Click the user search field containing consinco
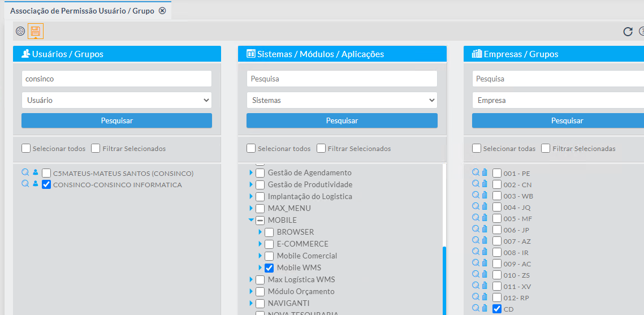Screen dimensions: 644x315 click(x=116, y=79)
